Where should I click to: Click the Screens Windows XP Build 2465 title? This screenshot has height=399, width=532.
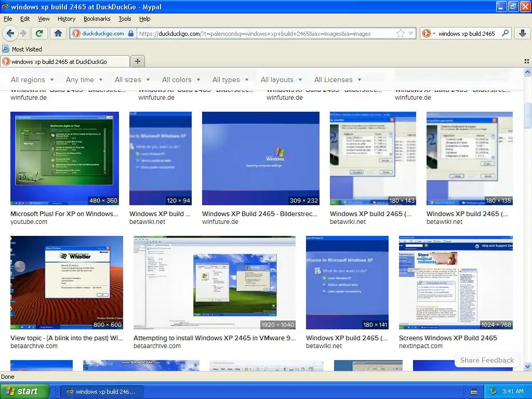[448, 338]
